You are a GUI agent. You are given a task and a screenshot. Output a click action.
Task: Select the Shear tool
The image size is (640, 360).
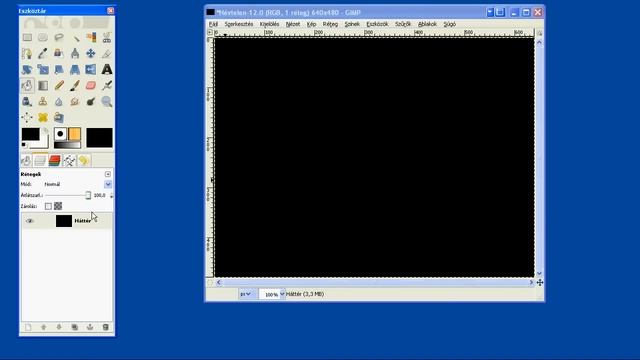pos(59,69)
